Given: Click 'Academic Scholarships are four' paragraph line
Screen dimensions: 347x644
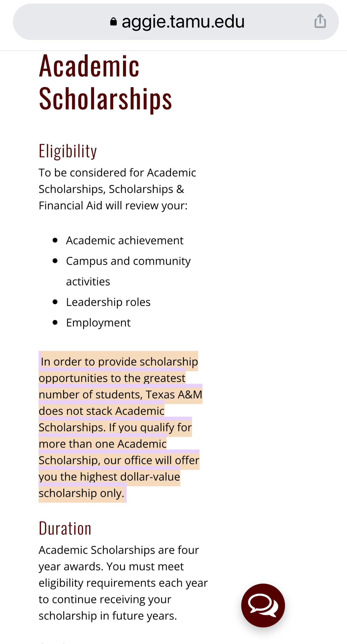Looking at the screenshot, I should 119,550.
